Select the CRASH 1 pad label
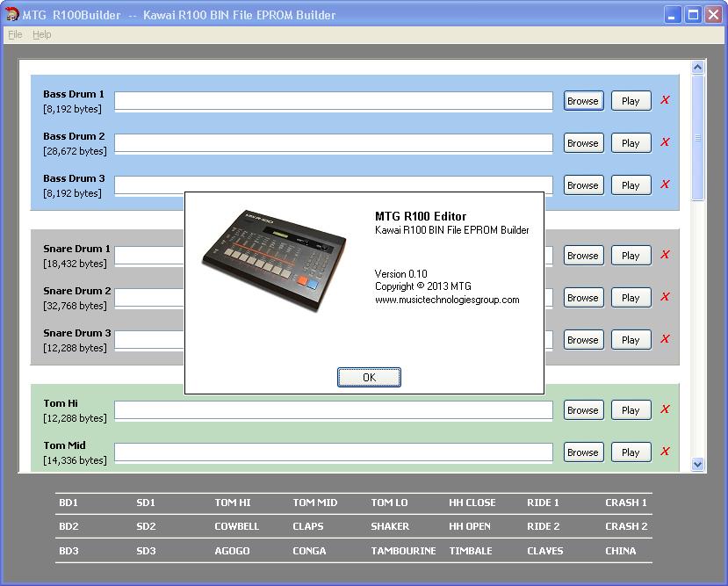Viewport: 728px width, 586px height. pyautogui.click(x=626, y=503)
